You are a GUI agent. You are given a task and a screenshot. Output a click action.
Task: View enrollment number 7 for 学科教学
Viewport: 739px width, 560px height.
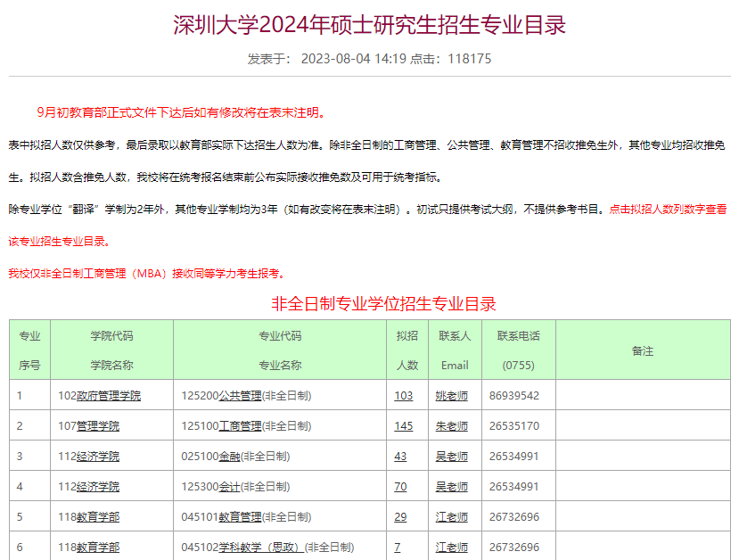[398, 548]
